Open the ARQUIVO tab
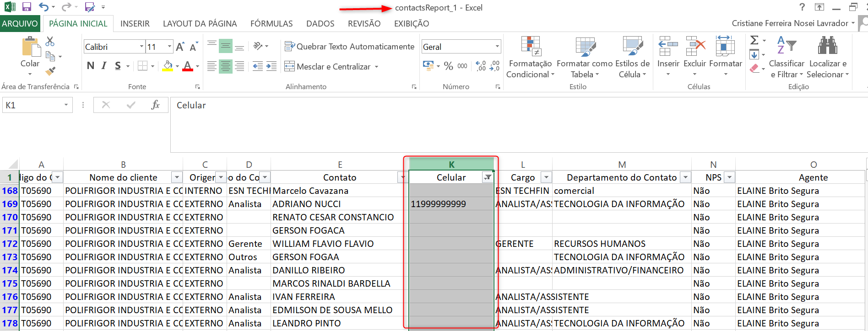 click(20, 24)
